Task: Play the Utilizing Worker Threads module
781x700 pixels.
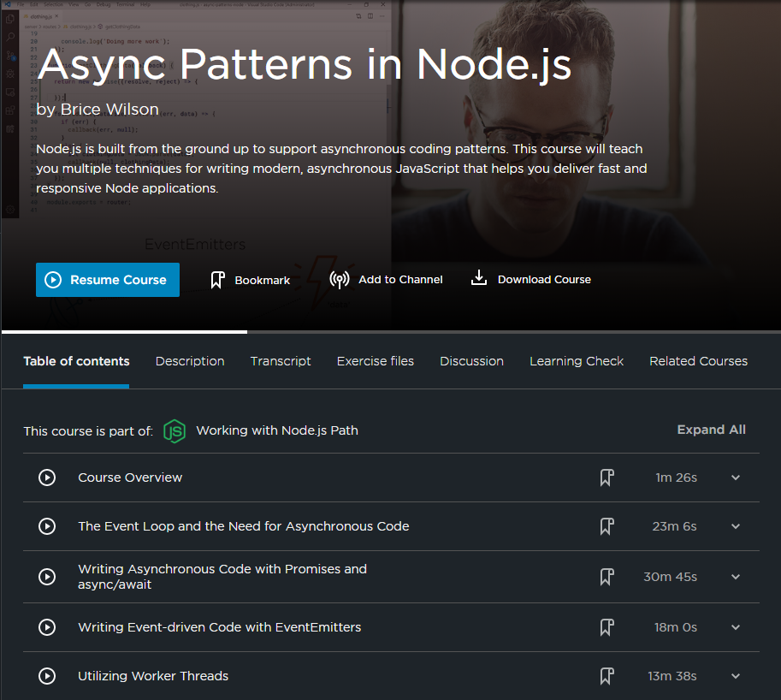Action: point(47,676)
